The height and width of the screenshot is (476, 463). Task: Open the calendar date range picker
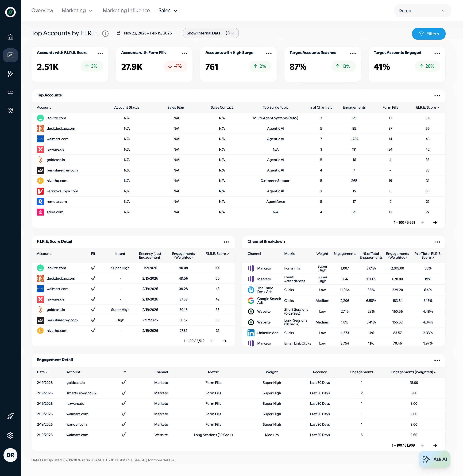click(x=119, y=33)
